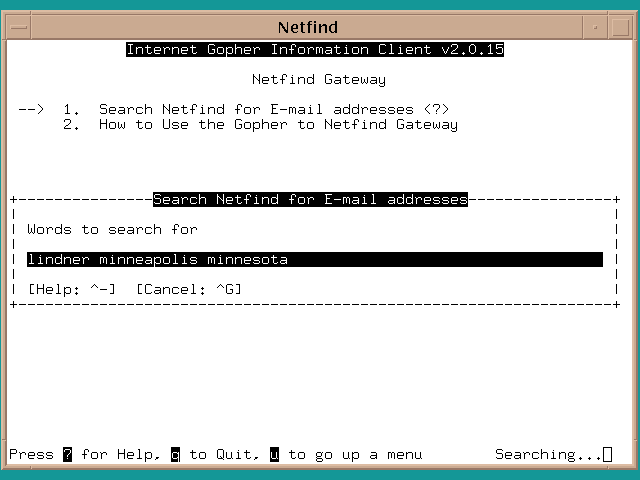Viewport: 640px width, 480px height.
Task: Click the 'Internet Gopher Information Client' header
Action: pyautogui.click(x=314, y=49)
